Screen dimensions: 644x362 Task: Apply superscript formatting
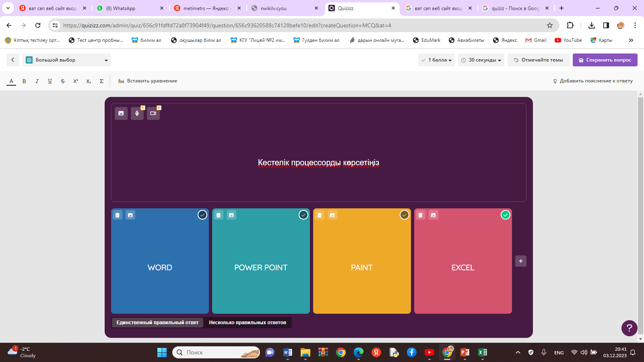76,81
